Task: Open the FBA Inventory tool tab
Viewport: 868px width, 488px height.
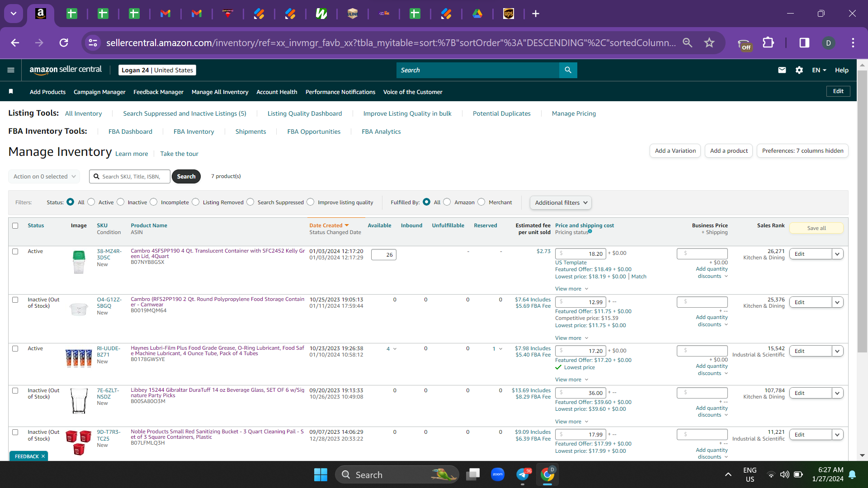Action: click(193, 131)
